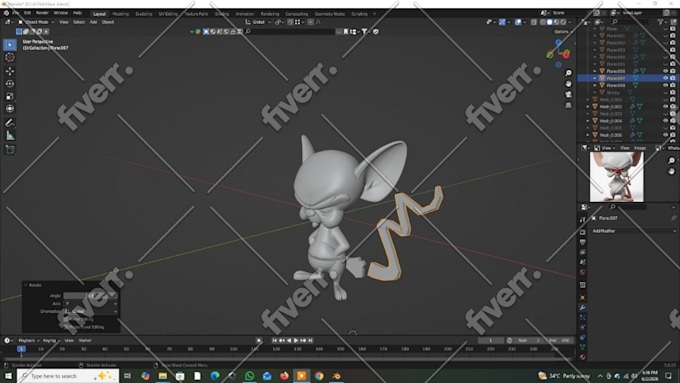Open Axis dropdown in Rotate panel
This screenshot has height=383, width=680.
91,304
